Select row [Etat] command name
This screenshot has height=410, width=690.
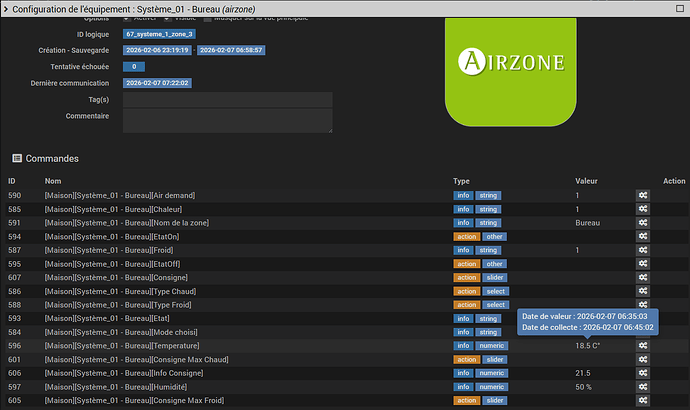[107, 318]
